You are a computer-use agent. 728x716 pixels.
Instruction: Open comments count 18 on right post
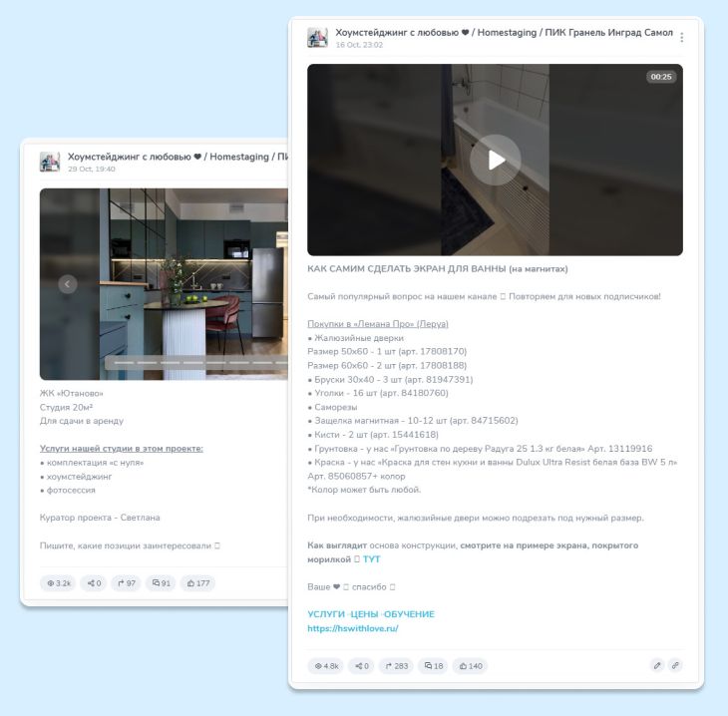(x=433, y=666)
